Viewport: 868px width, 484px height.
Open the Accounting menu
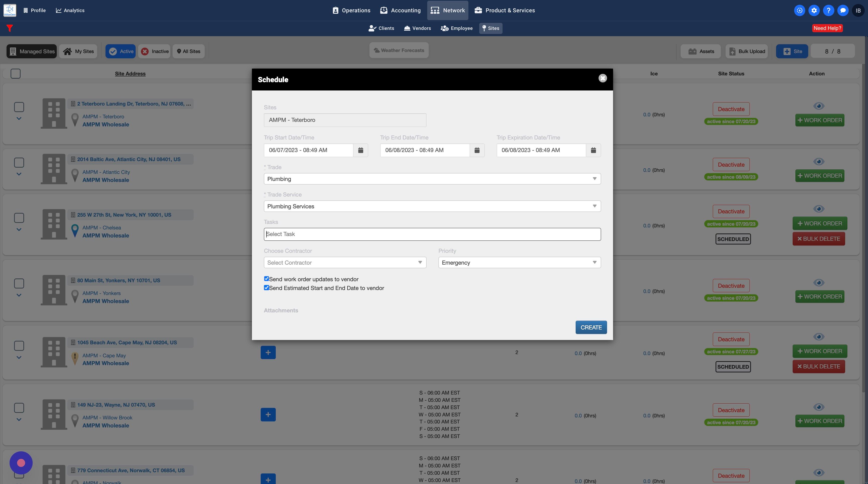[400, 11]
